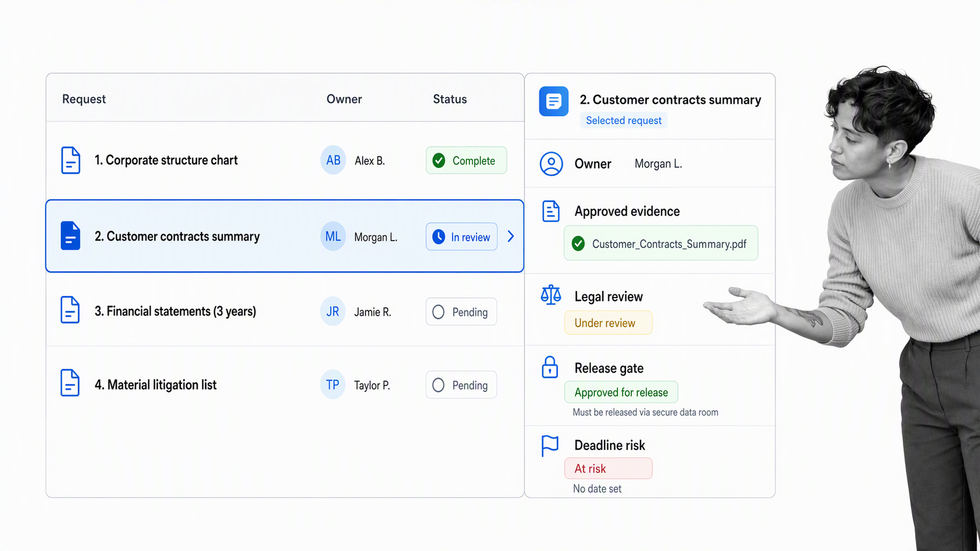Click the Approved for release badge
This screenshot has width=980, height=551.
coord(621,392)
